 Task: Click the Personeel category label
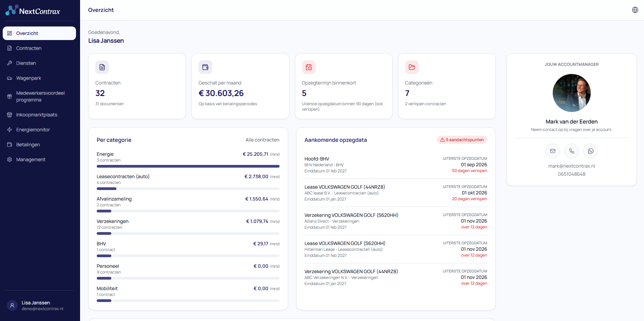tap(108, 266)
